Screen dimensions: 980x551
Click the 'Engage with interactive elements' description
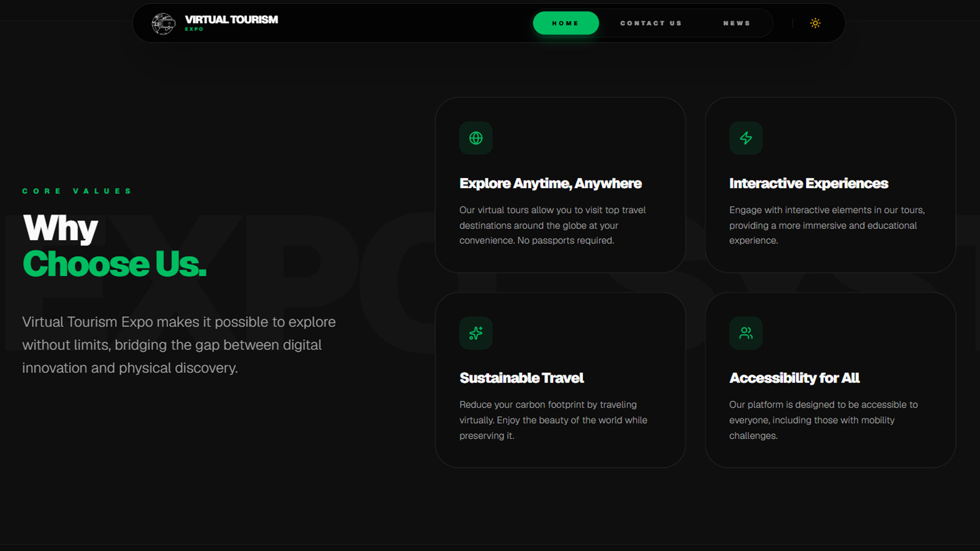point(827,225)
